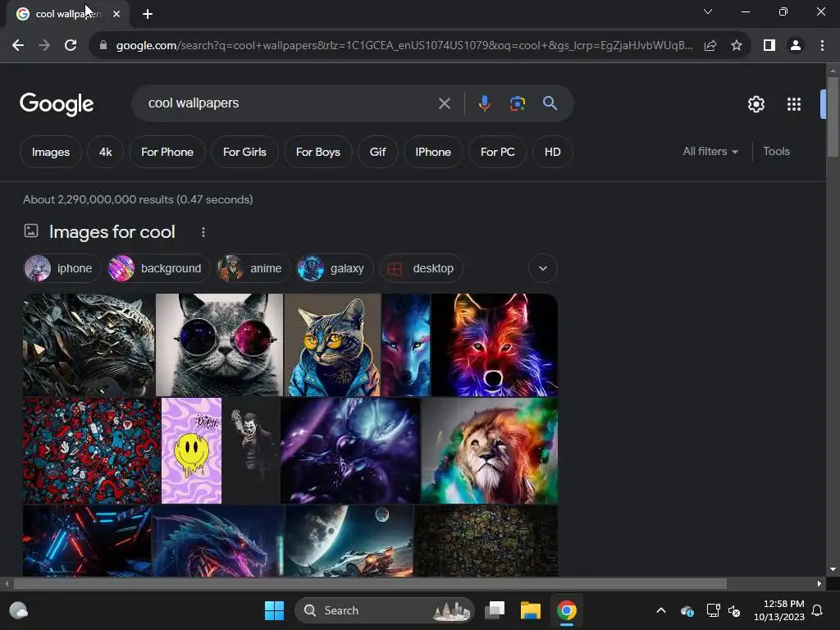Go to Google home via logo
Screen dimensions: 840x630
pyautogui.click(x=57, y=104)
